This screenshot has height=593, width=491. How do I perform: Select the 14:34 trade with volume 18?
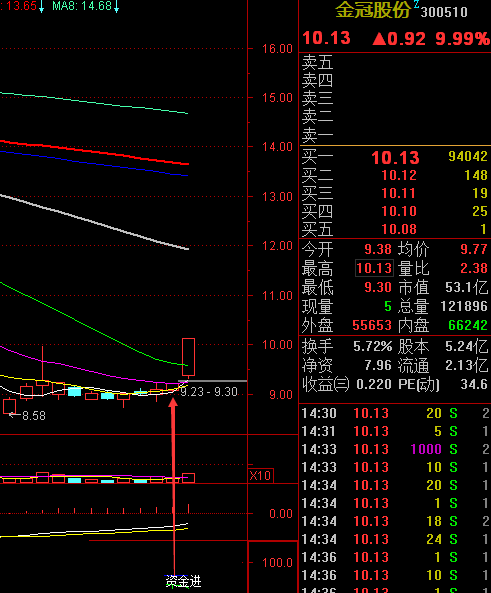click(x=395, y=522)
